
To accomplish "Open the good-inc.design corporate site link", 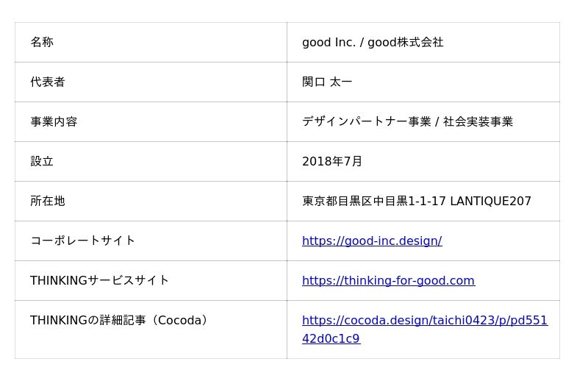I will coord(371,241).
